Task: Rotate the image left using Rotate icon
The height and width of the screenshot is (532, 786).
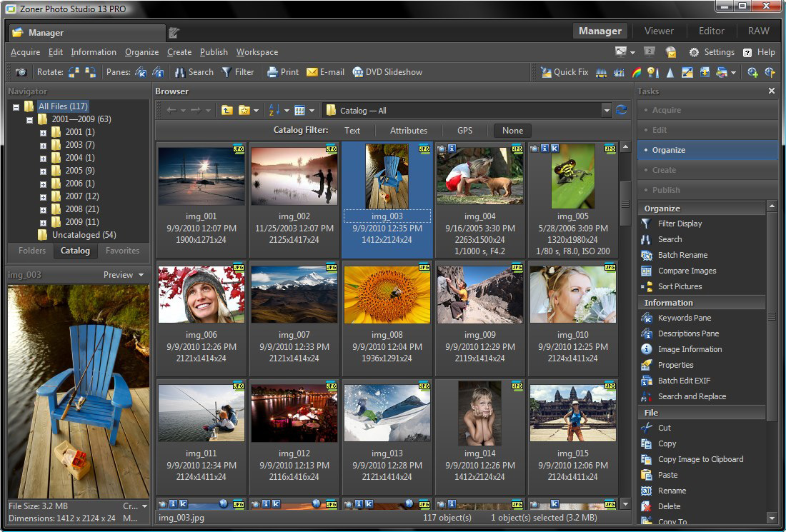Action: point(74,72)
